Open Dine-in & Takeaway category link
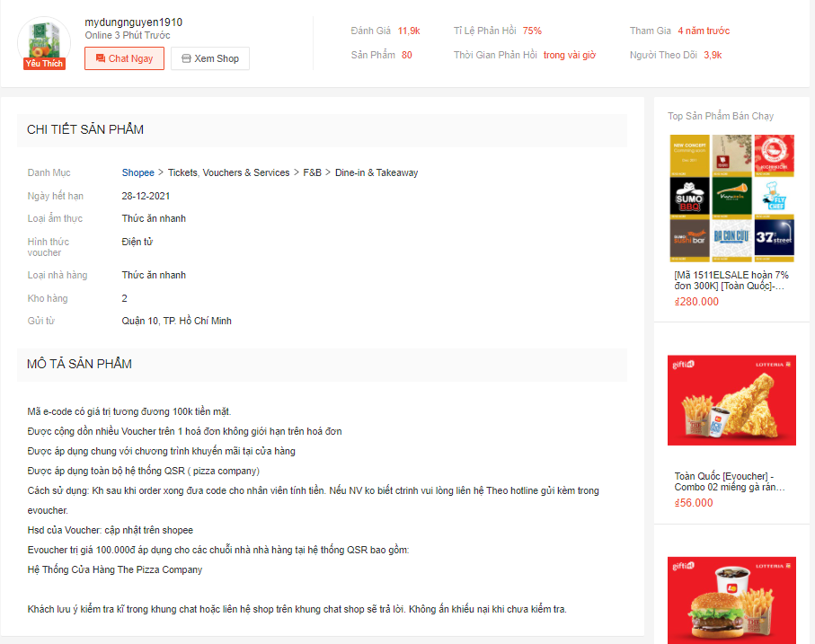The width and height of the screenshot is (815, 644). (376, 172)
